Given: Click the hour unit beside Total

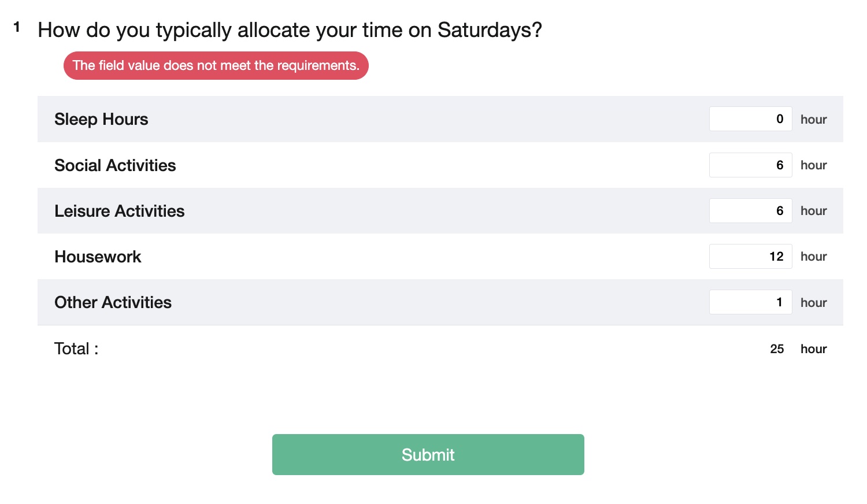Looking at the screenshot, I should point(813,349).
